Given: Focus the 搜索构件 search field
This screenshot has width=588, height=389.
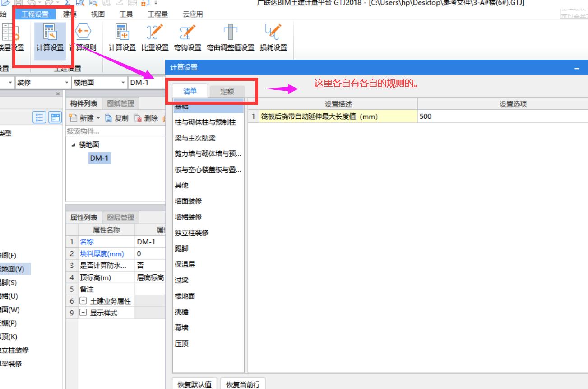Looking at the screenshot, I should (116, 131).
